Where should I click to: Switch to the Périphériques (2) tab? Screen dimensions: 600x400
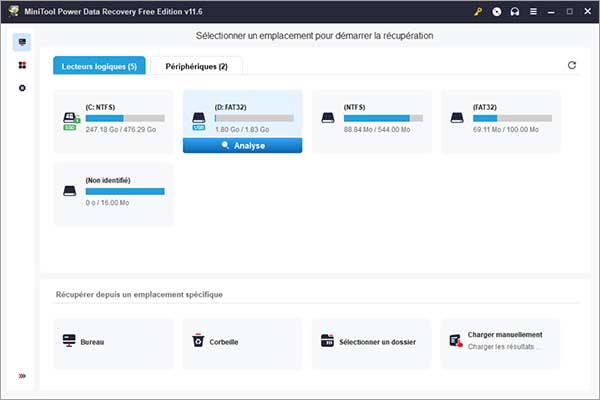click(x=196, y=66)
